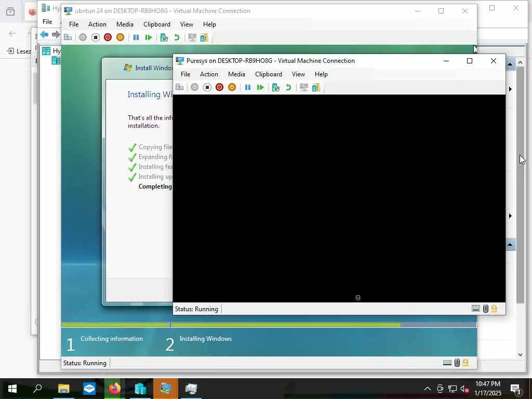Click 'Collecting information' step label
The height and width of the screenshot is (399, 532).
112,339
